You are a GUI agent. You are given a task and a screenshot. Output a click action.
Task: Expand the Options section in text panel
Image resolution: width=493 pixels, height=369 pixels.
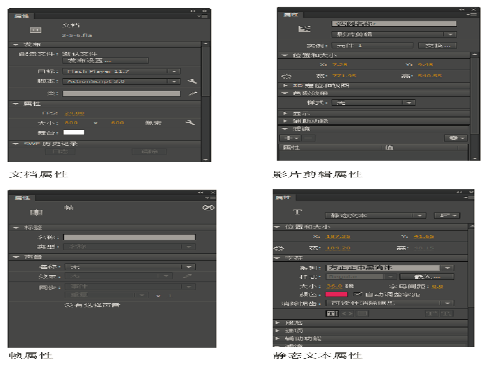(277, 331)
